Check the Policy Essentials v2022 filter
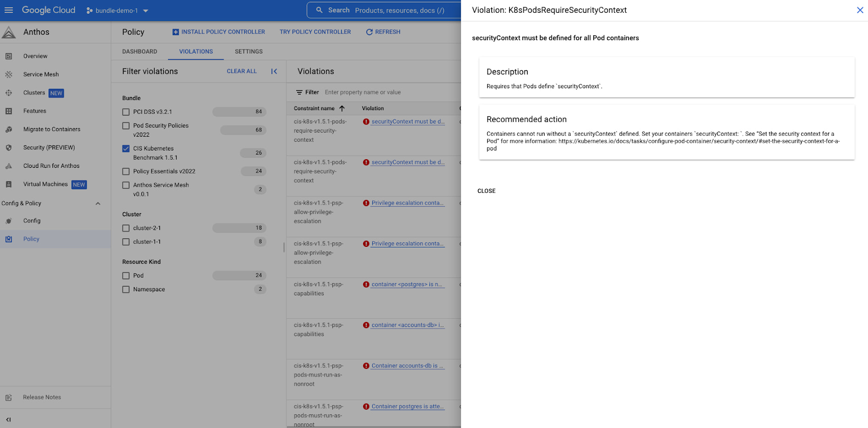The width and height of the screenshot is (868, 428). (x=126, y=171)
